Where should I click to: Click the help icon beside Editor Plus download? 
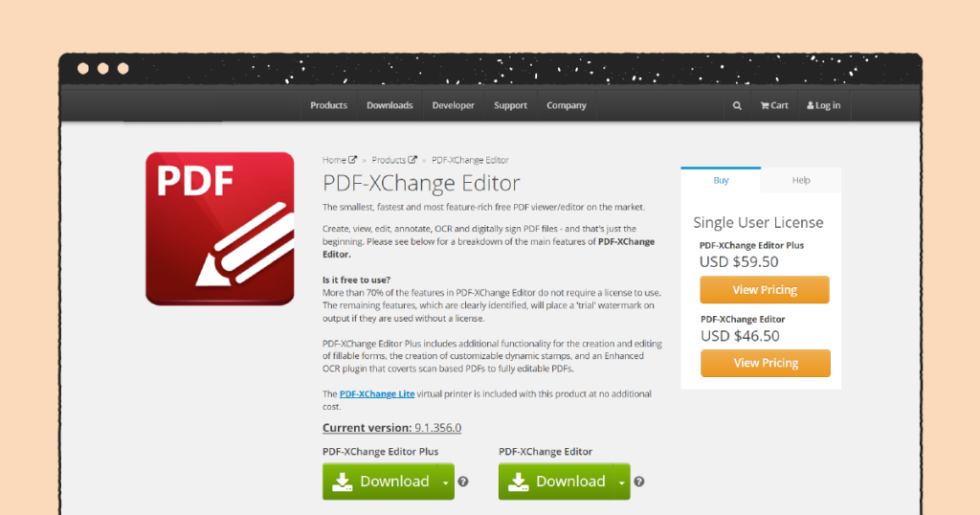pos(463,481)
